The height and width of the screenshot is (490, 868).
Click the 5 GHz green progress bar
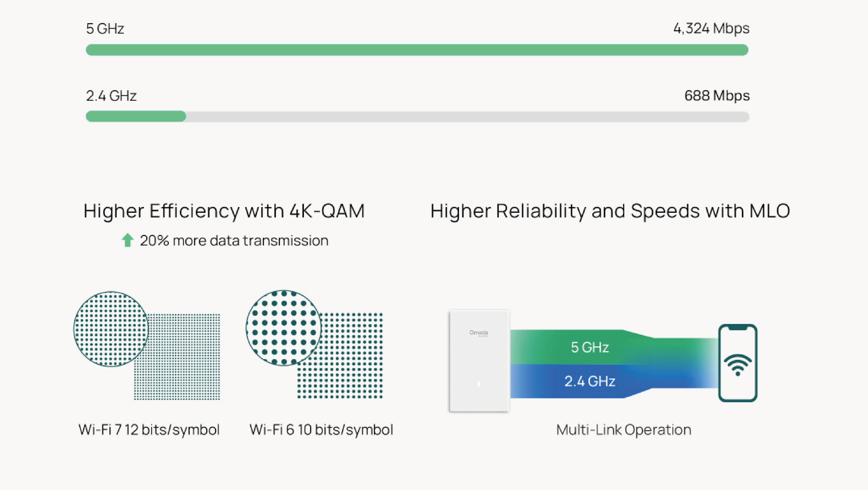417,50
